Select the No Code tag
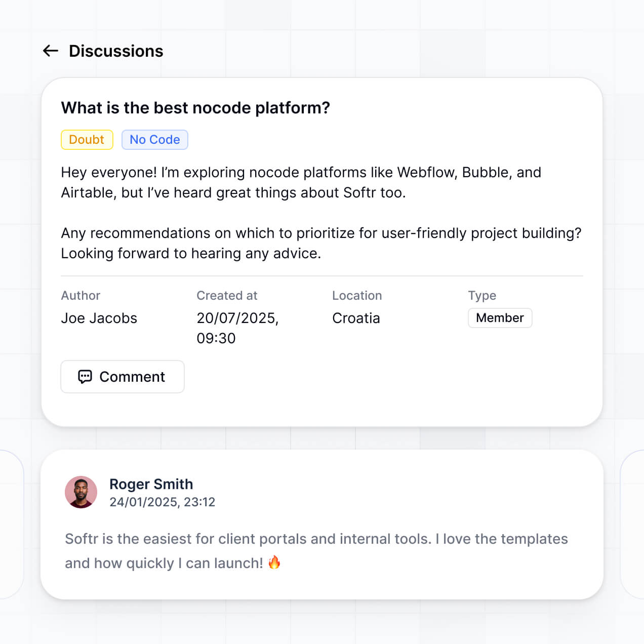644x644 pixels. pyautogui.click(x=155, y=140)
